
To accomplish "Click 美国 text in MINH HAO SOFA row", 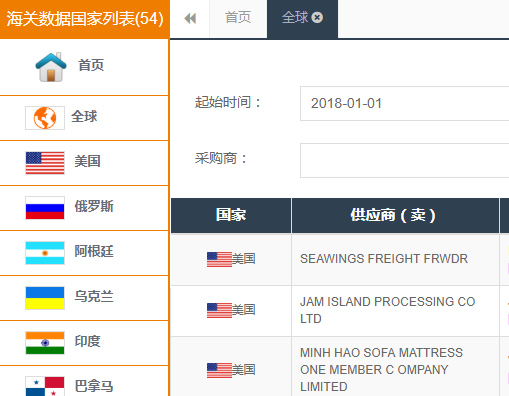I will (244, 370).
